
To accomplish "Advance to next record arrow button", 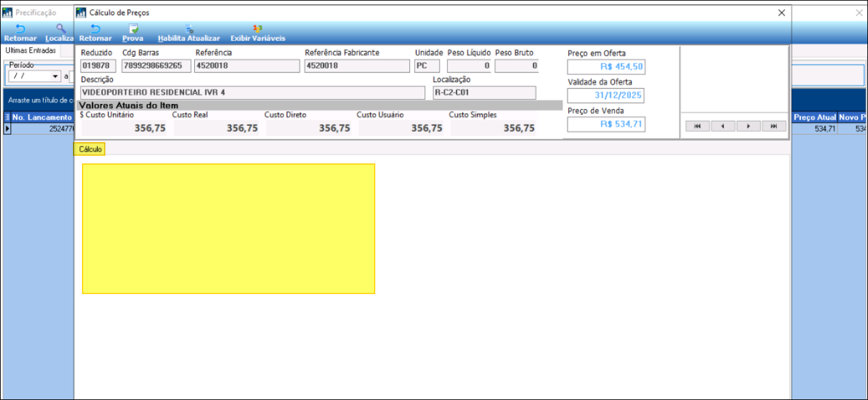I will (x=748, y=127).
